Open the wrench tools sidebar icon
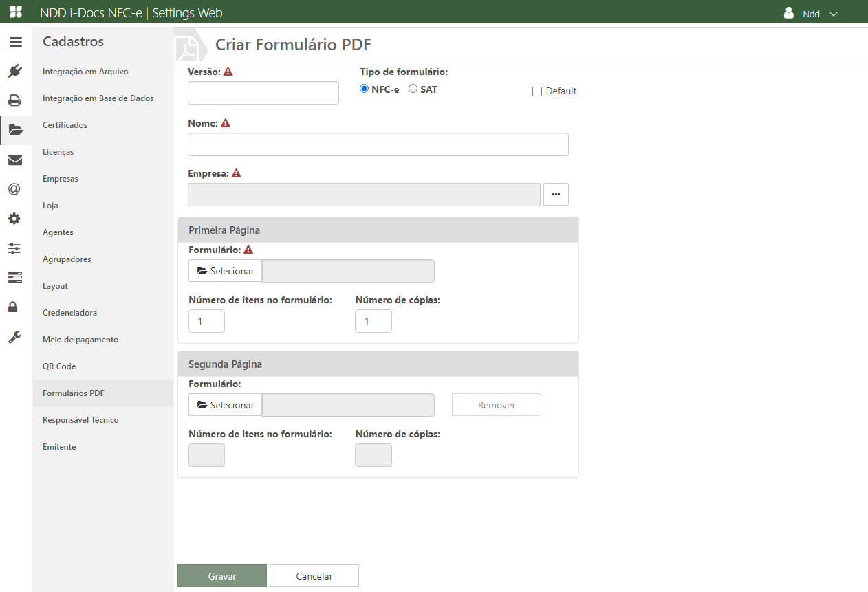 click(x=14, y=337)
